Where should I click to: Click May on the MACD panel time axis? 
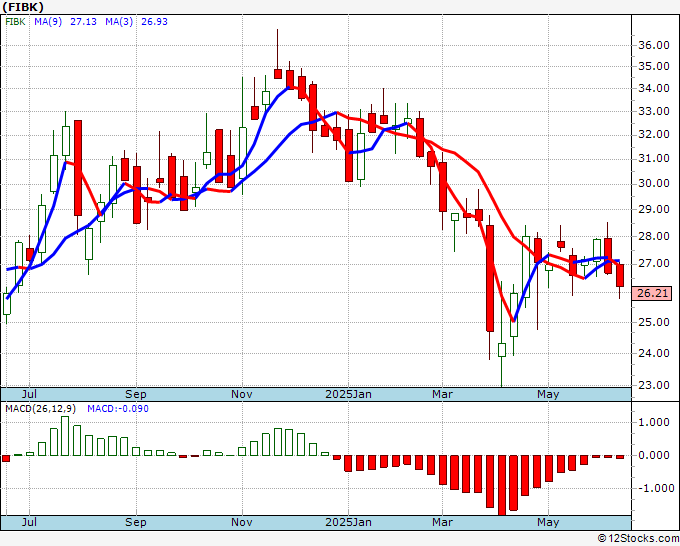(x=548, y=522)
